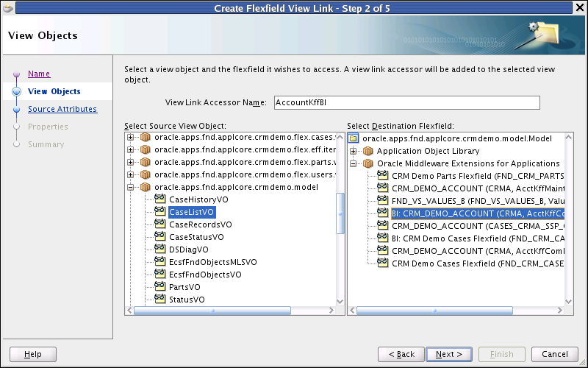Click the package icon of crmdemo.flex.eff.item
The image size is (588, 368).
[145, 149]
